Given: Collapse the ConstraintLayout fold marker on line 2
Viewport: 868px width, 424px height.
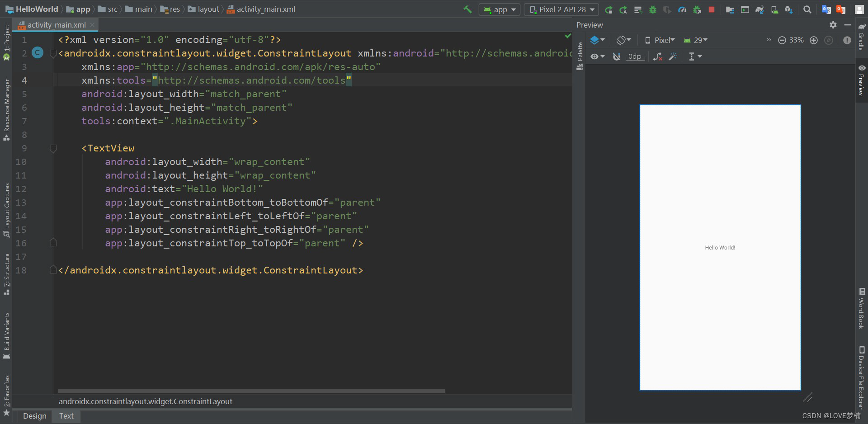Looking at the screenshot, I should click(53, 53).
